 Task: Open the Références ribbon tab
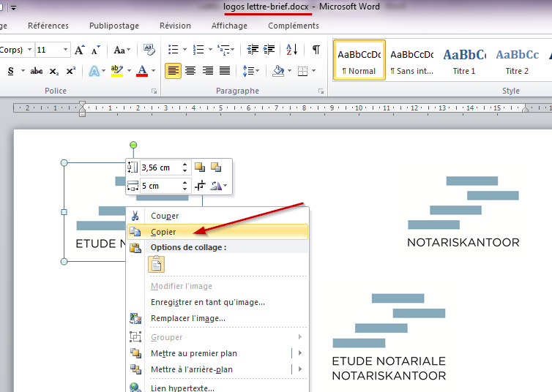coord(48,26)
